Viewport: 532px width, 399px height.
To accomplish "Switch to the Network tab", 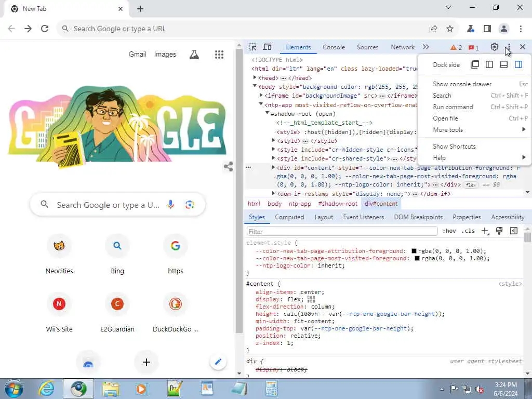I will point(403,47).
